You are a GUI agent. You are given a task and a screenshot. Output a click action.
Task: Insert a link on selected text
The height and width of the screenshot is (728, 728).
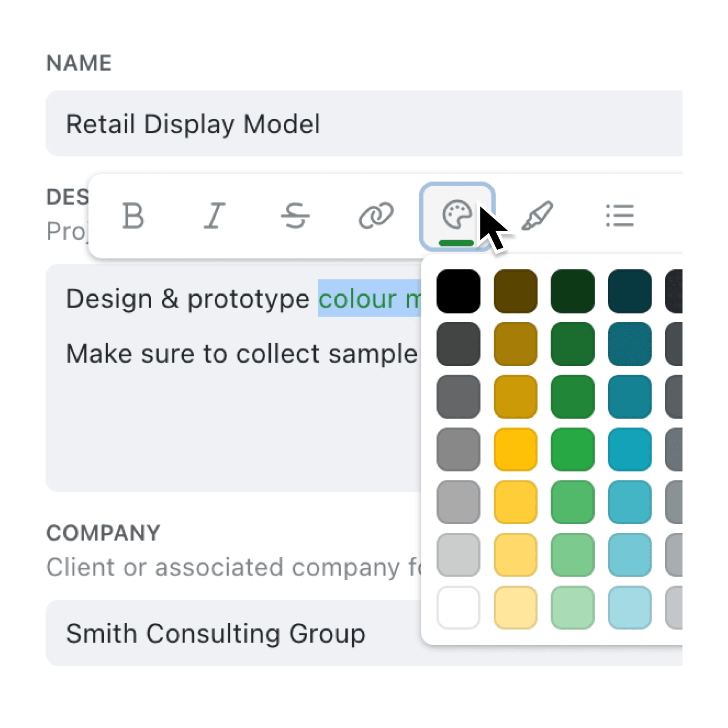pos(376,215)
